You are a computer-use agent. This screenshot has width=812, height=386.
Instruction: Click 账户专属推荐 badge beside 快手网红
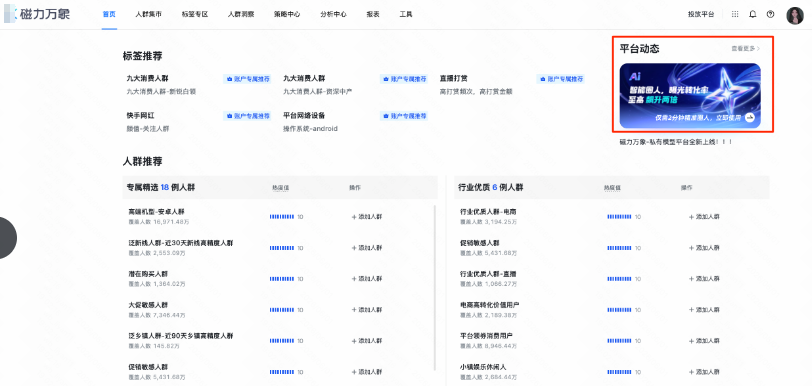(247, 116)
